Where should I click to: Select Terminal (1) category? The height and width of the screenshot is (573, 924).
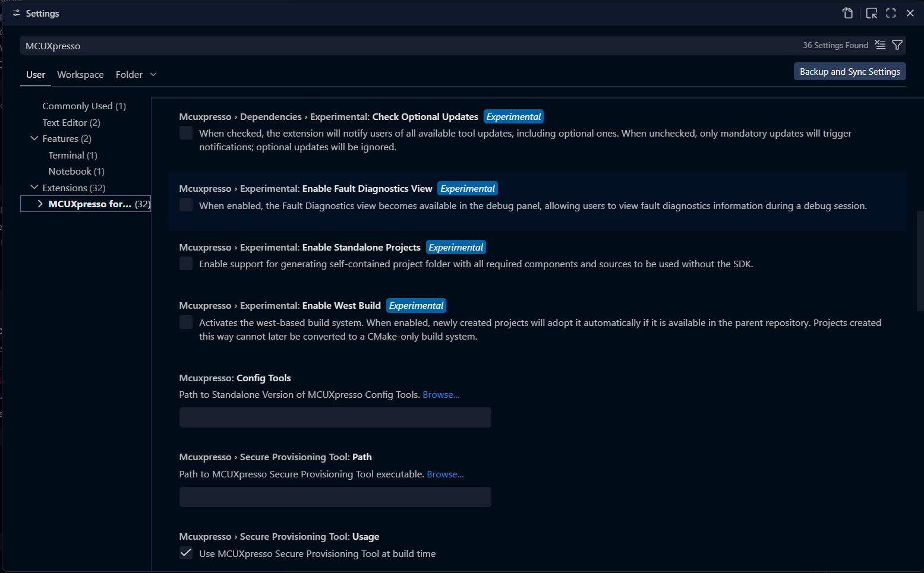(73, 156)
